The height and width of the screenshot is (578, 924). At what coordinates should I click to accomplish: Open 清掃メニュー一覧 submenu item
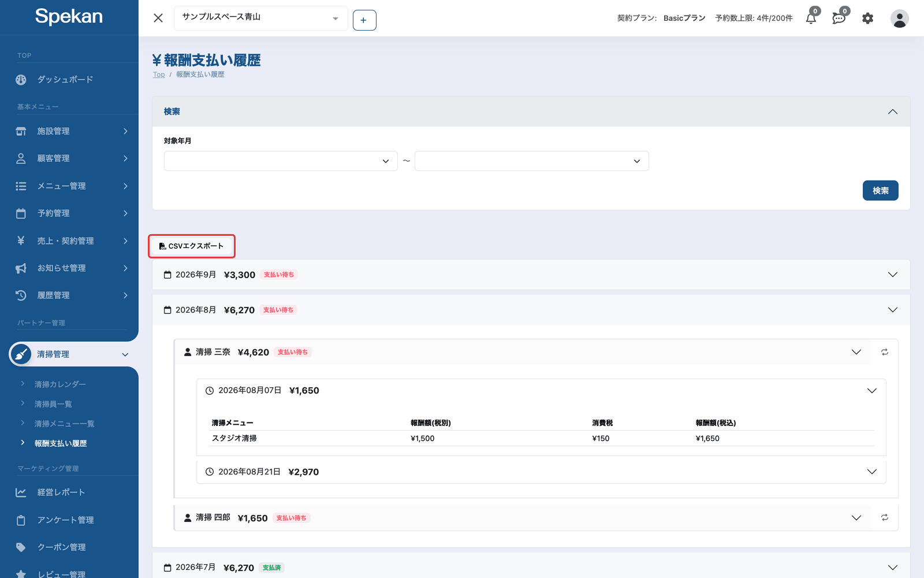click(x=64, y=424)
